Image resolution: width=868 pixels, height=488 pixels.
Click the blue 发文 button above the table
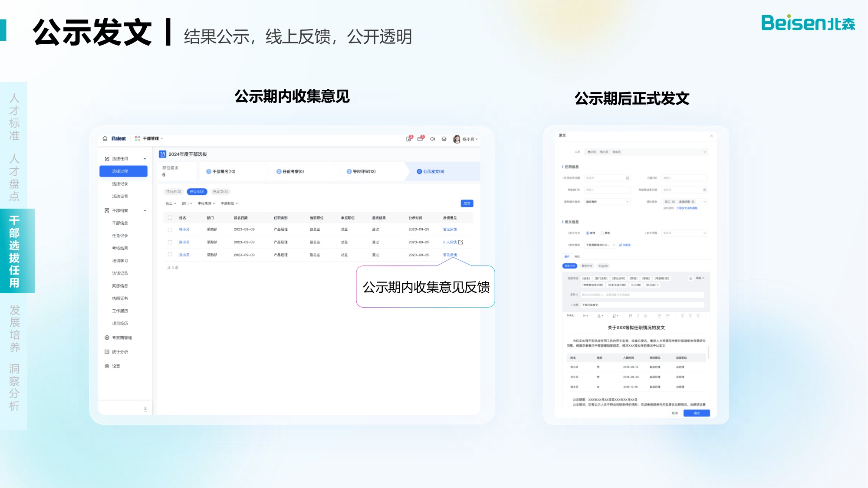[x=467, y=203]
